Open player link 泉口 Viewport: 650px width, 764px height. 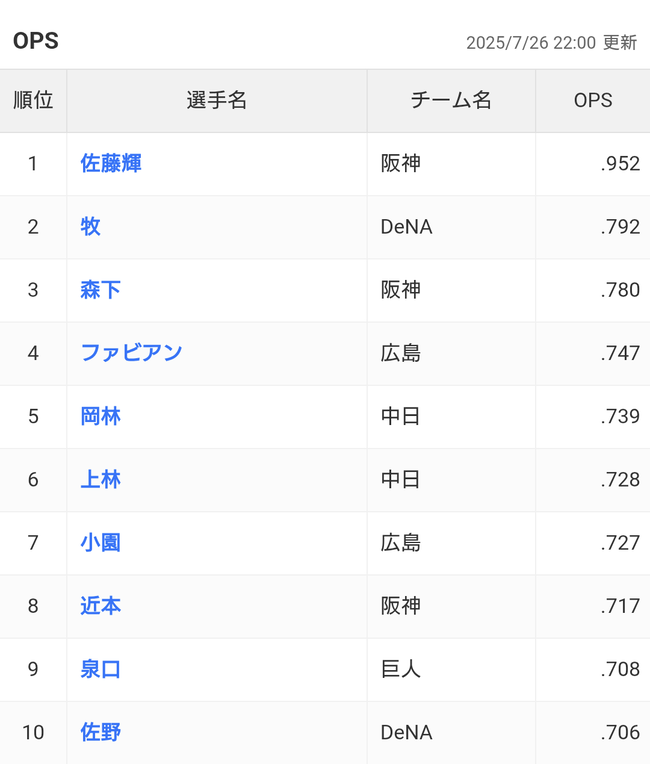tap(100, 669)
